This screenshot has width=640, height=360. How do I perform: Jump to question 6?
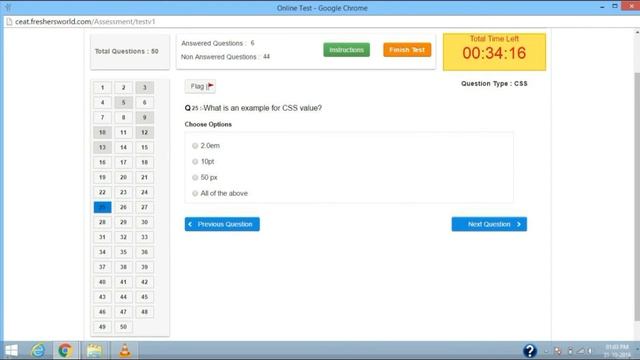point(144,102)
